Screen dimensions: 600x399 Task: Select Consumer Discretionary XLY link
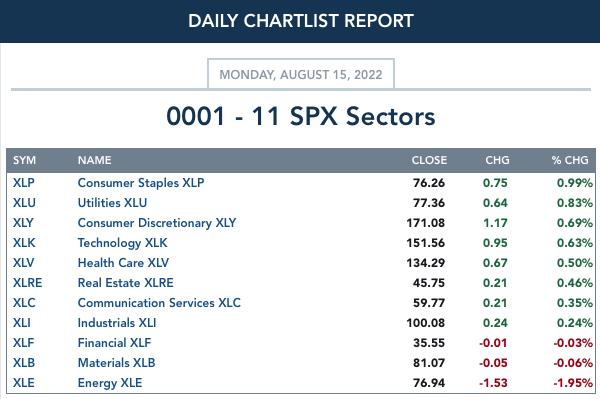click(x=157, y=223)
